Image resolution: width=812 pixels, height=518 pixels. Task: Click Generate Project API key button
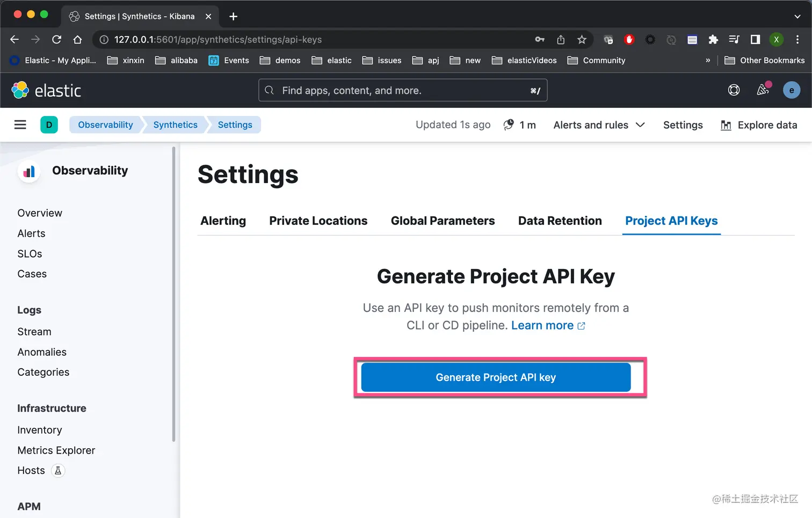496,377
